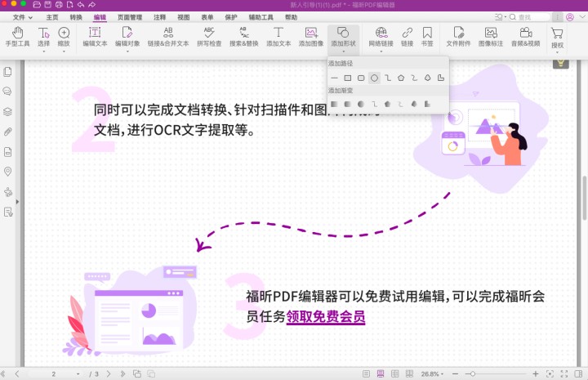Switch to the 主页 home tab
This screenshot has width=588, height=380.
coord(52,17)
